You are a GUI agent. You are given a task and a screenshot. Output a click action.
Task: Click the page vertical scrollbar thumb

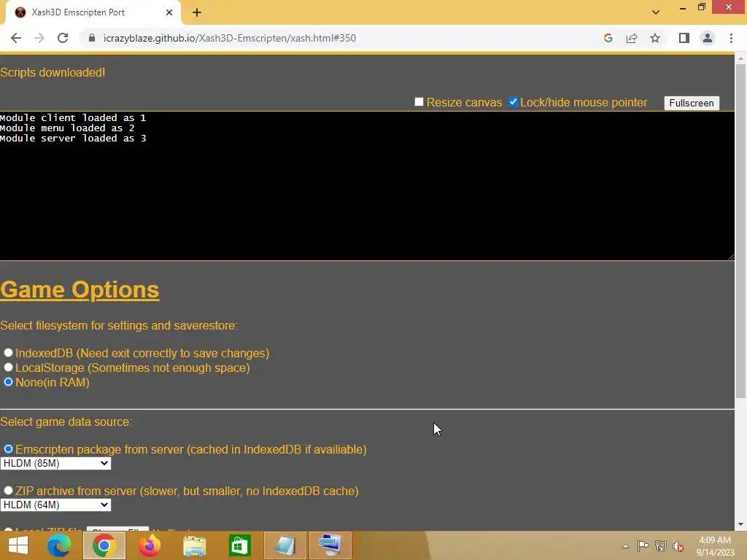[x=740, y=231]
